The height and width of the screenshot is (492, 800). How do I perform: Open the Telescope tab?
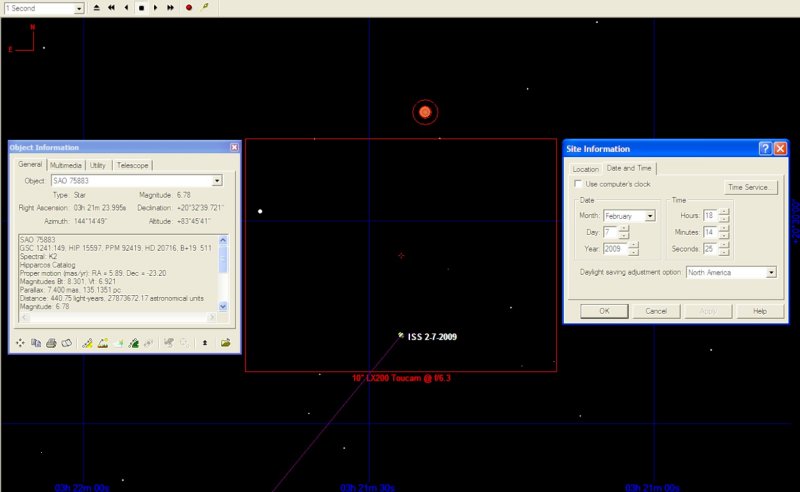click(132, 165)
